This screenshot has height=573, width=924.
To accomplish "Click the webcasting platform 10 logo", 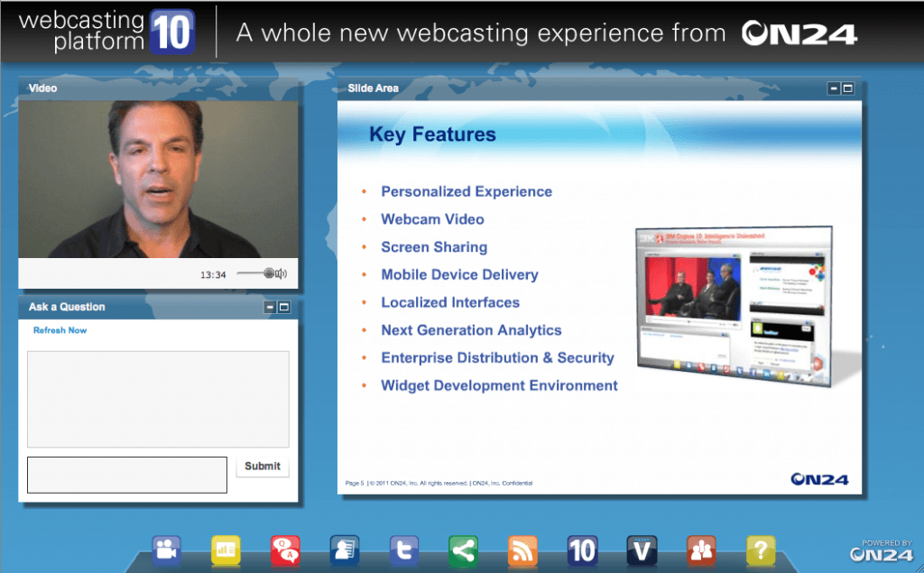I will pos(107,32).
